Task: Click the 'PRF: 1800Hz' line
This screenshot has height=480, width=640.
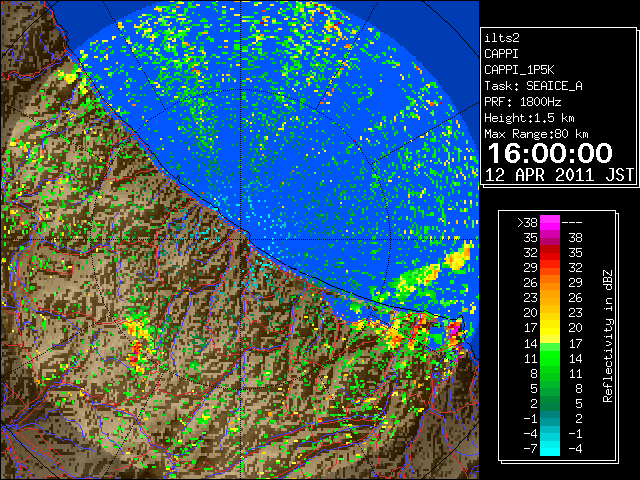Action: [x=522, y=102]
